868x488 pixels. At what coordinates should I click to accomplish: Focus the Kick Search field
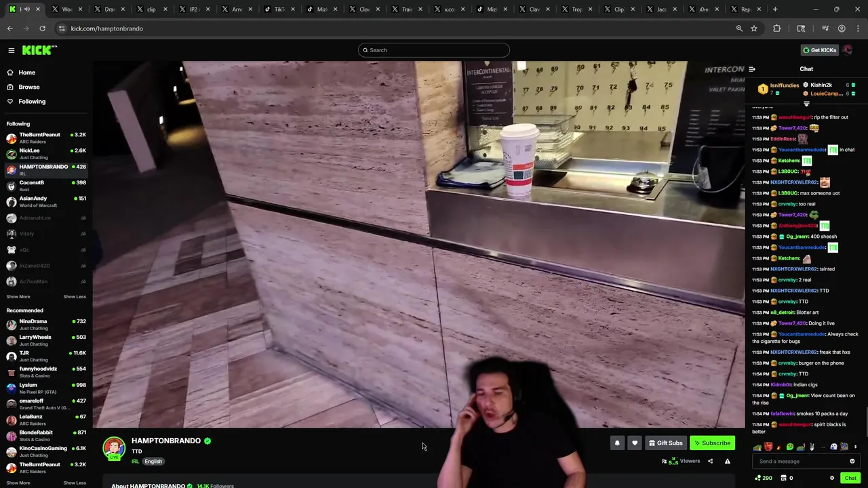pyautogui.click(x=434, y=50)
